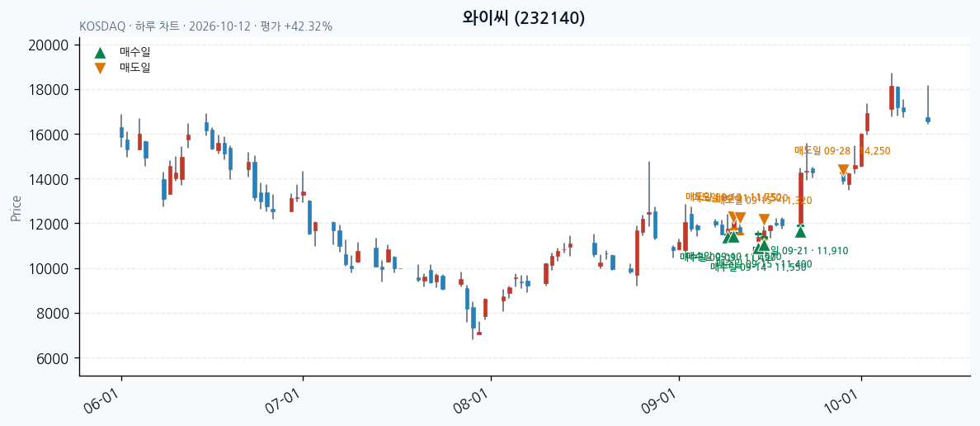The width and height of the screenshot is (980, 426).
Task: Click the Price axis label
Action: point(15,208)
